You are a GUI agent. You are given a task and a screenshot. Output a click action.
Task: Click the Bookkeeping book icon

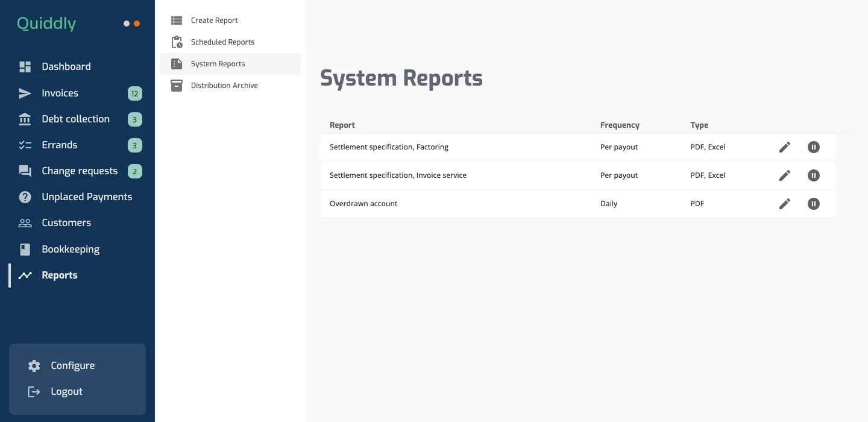[25, 250]
